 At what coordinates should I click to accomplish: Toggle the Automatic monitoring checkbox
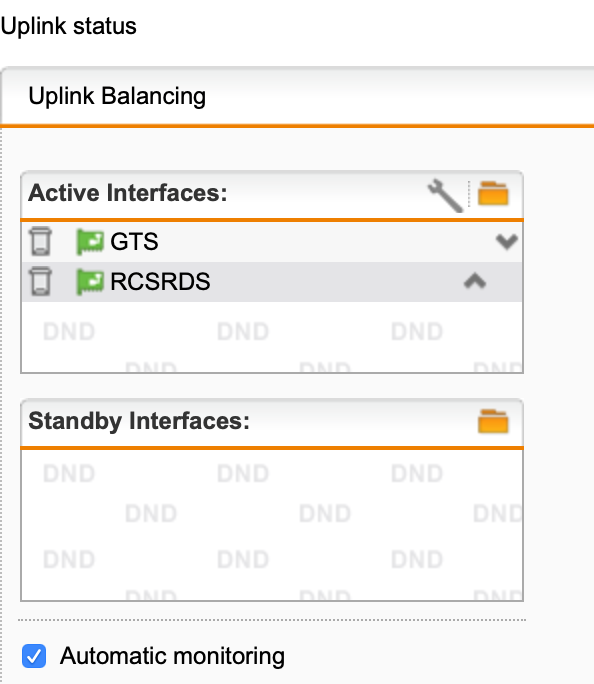[34, 656]
